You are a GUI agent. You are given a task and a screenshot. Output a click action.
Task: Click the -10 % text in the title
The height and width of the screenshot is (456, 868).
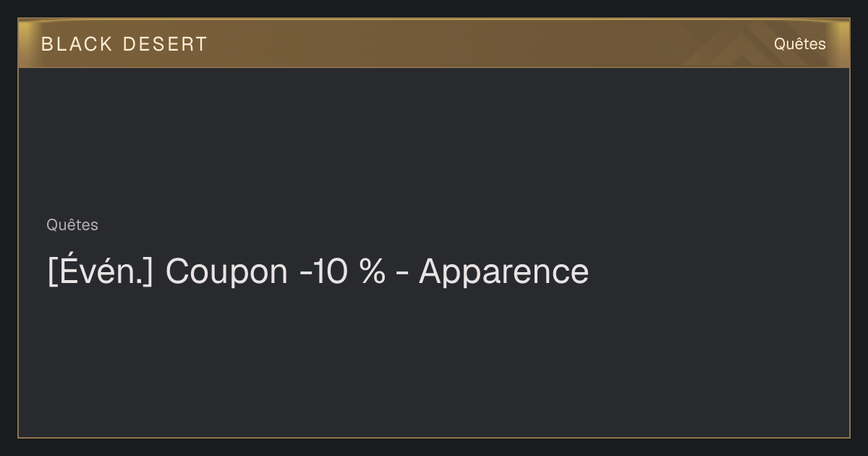342,271
